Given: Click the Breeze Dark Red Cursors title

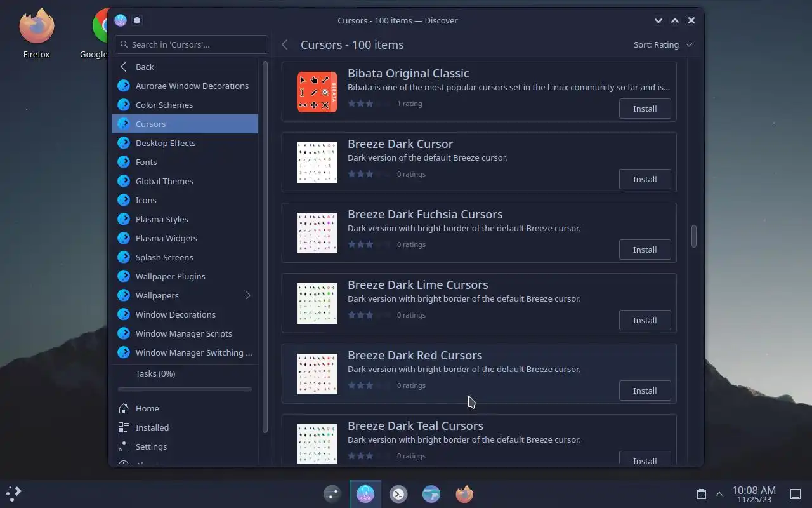Looking at the screenshot, I should (415, 355).
